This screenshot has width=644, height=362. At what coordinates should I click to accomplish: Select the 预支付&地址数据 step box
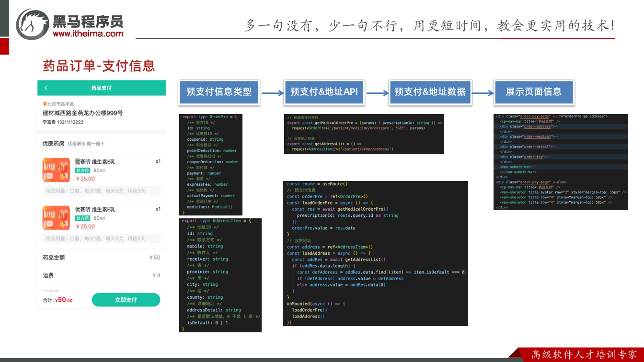[430, 92]
